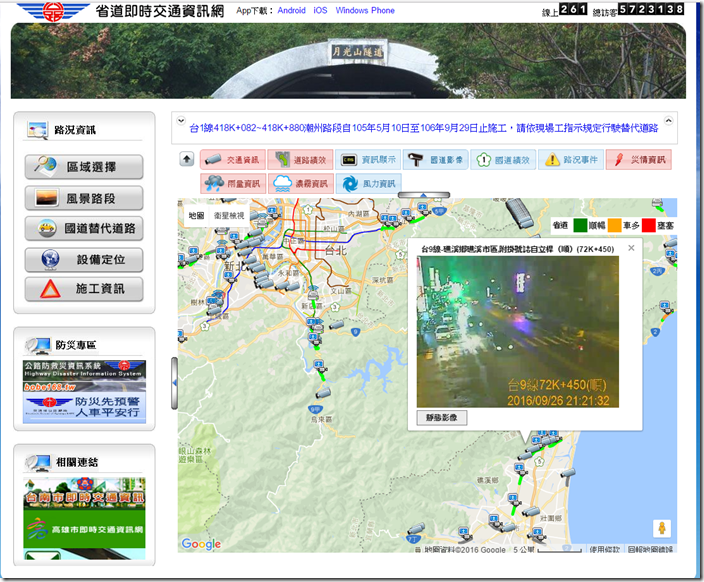Open the 高雄市即時交通資訊網 banner link
This screenshot has height=582, width=704.
point(84,529)
